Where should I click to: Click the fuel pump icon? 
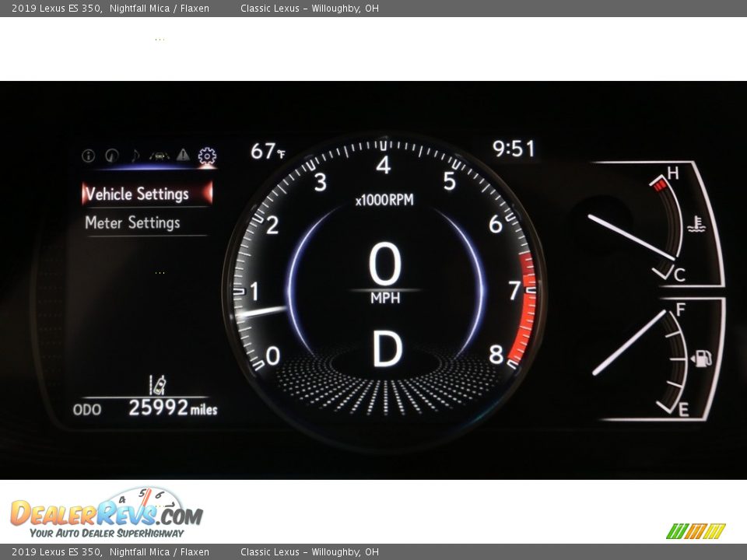coord(701,358)
